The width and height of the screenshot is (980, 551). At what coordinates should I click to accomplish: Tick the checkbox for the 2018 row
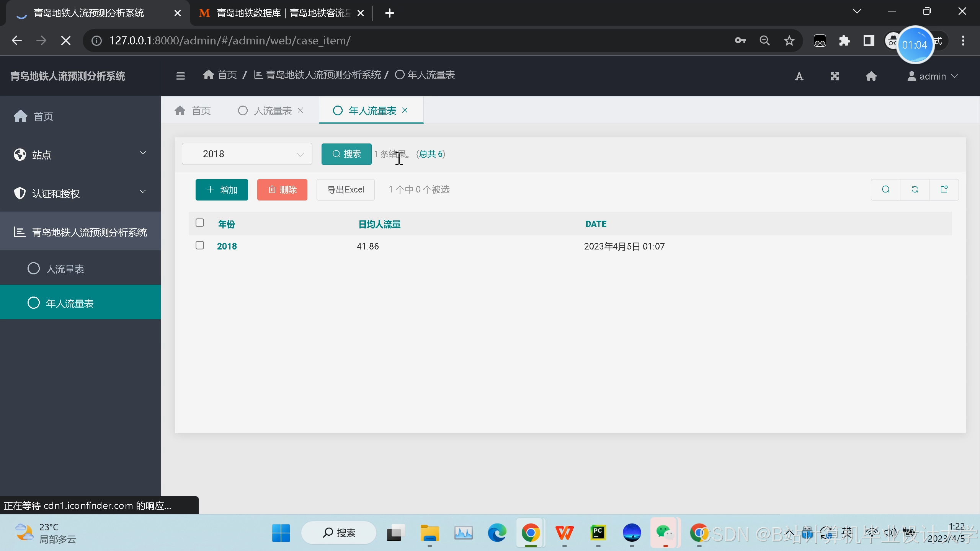coord(200,245)
